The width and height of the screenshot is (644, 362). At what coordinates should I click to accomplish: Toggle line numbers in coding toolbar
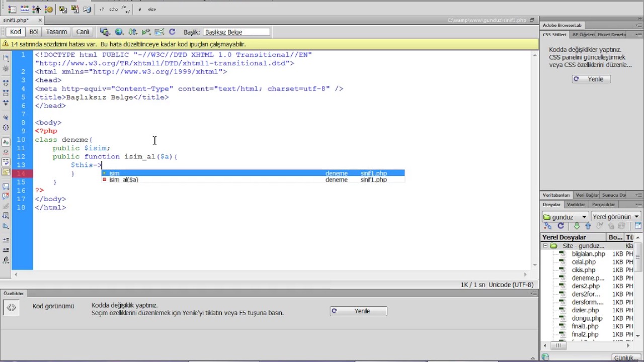point(6,142)
